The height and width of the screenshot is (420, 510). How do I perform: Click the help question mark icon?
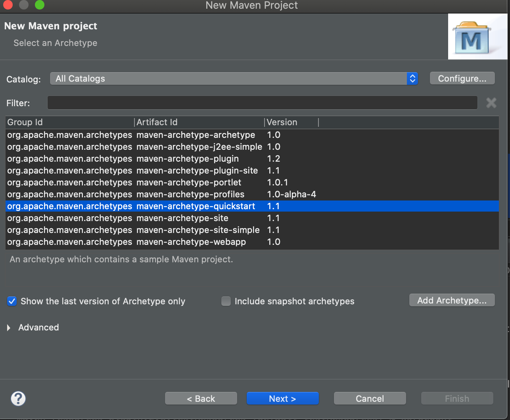(18, 399)
